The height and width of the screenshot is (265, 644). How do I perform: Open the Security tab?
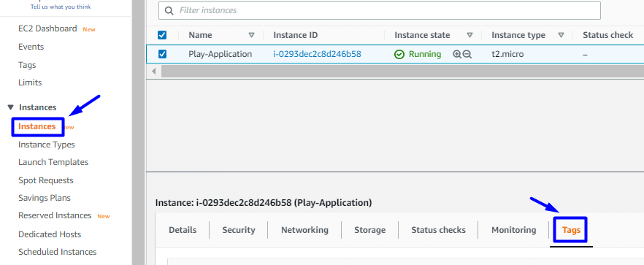pos(239,230)
